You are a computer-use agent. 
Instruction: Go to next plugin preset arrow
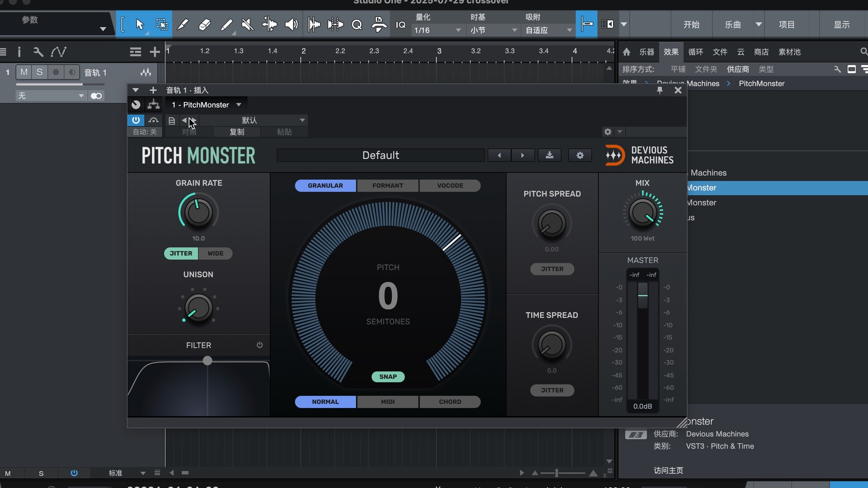tap(523, 155)
